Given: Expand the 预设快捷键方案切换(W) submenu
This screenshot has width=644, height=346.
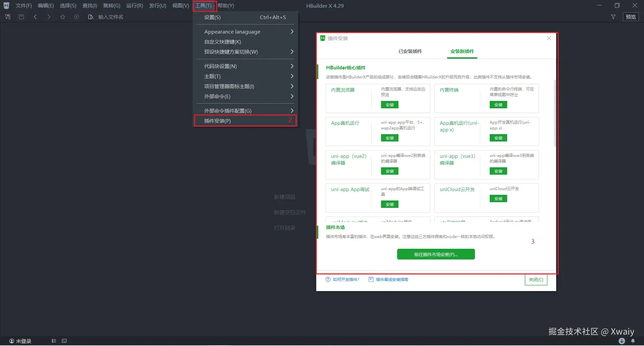Looking at the screenshot, I should pos(246,52).
